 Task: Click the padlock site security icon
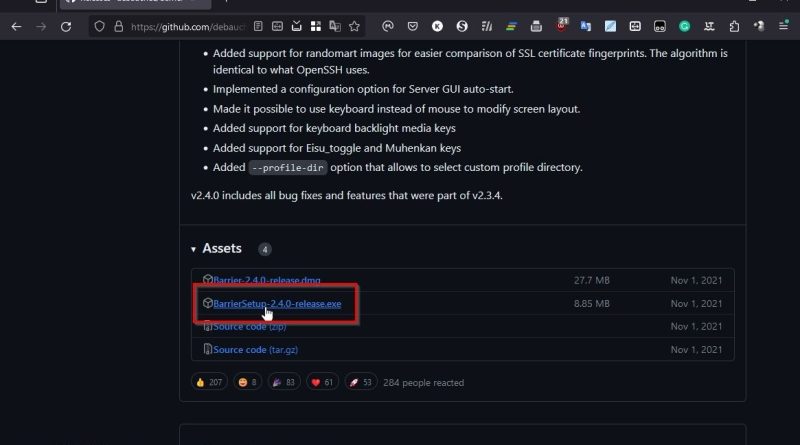[x=118, y=27]
